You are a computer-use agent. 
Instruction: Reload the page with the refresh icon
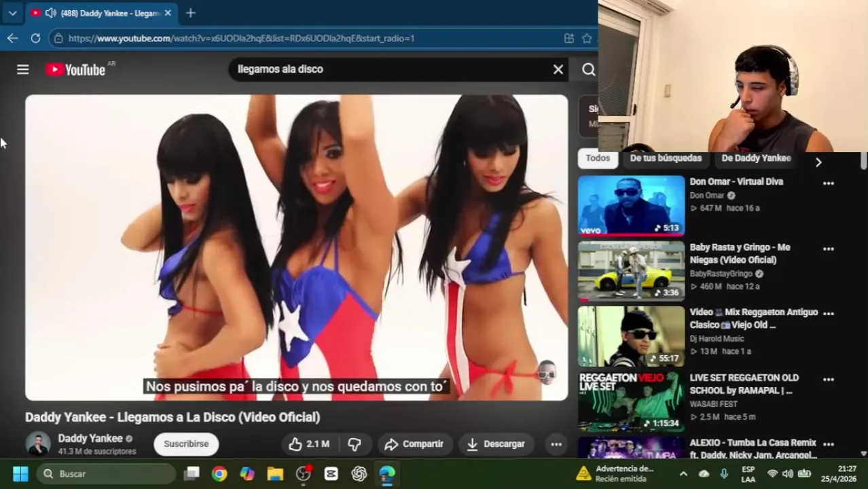pos(35,38)
